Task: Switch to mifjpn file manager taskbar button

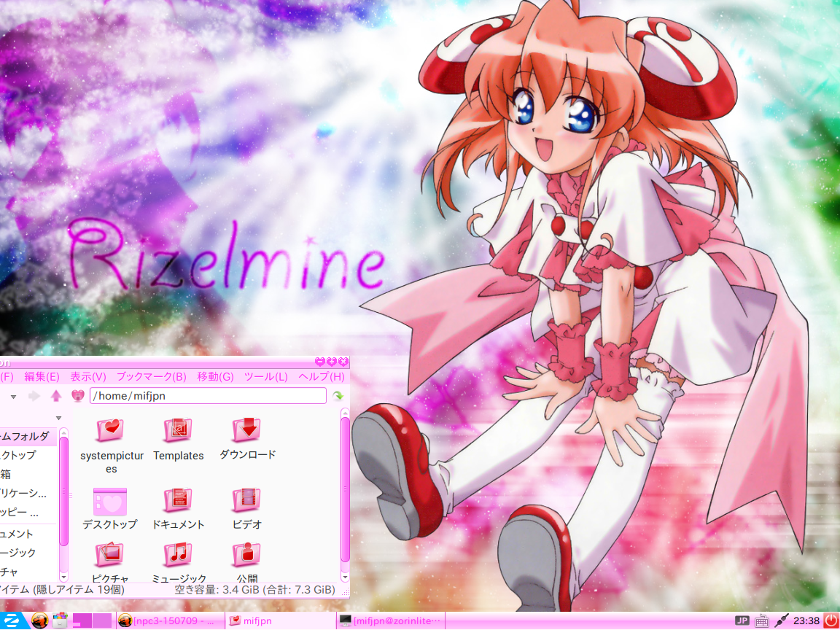Action: tap(281, 621)
